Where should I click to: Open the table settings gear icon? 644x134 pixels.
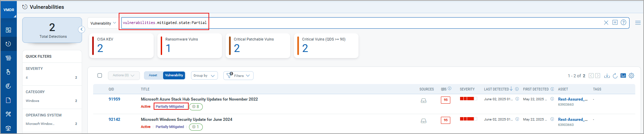[631, 76]
